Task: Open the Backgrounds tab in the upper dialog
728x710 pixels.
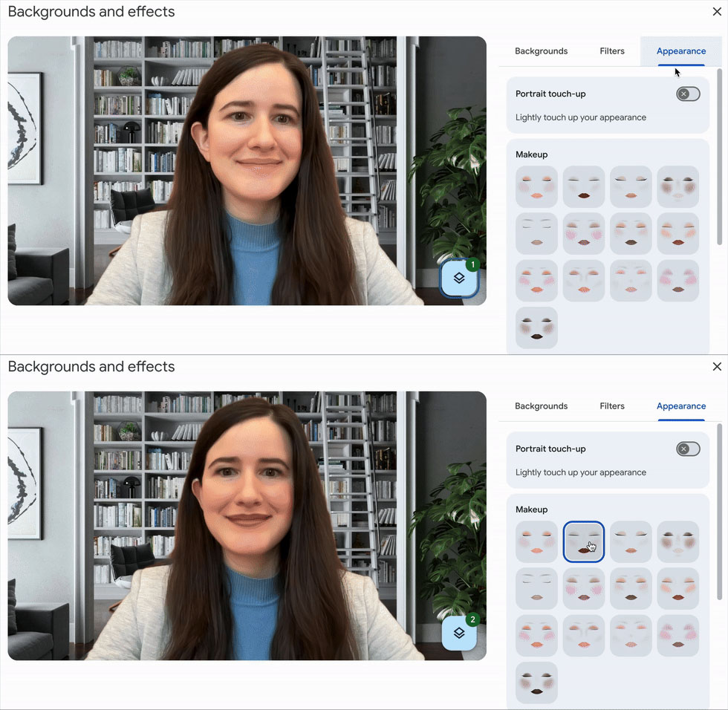Action: [x=541, y=51]
